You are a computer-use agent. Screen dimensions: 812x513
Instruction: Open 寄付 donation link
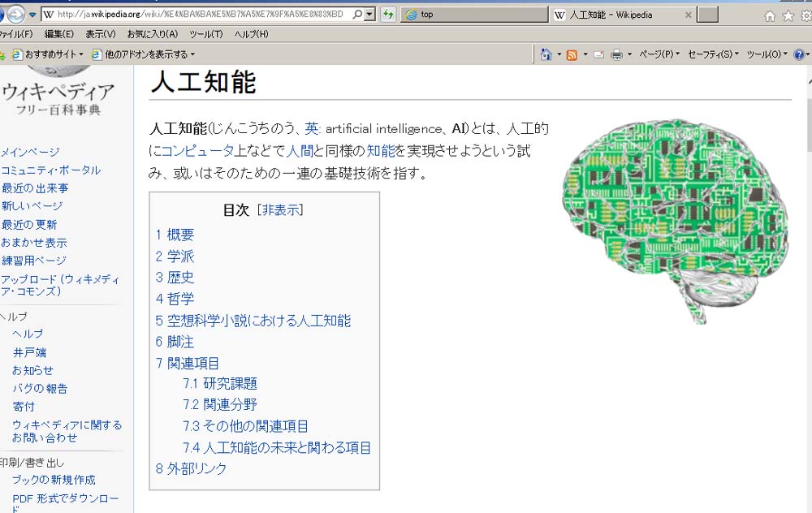(24, 407)
